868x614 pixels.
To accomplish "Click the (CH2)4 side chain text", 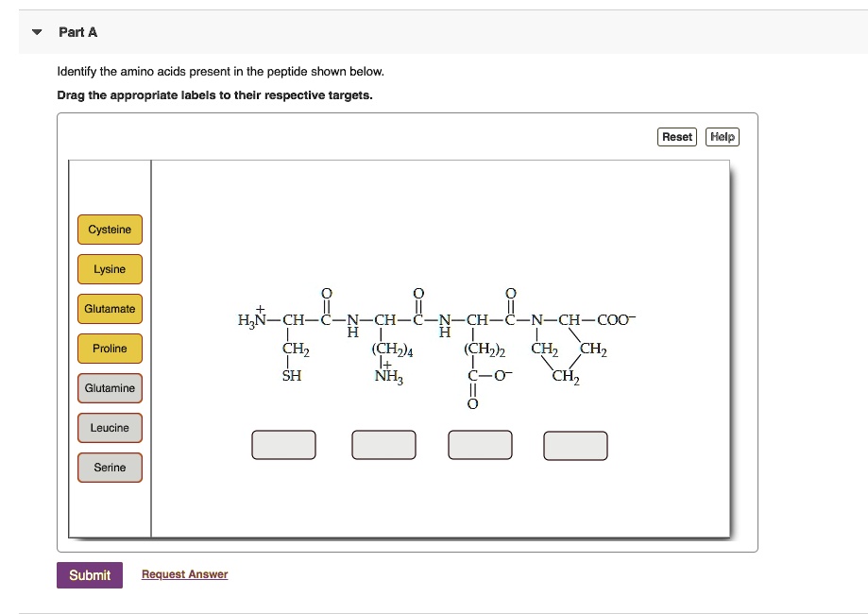I will pos(393,350).
